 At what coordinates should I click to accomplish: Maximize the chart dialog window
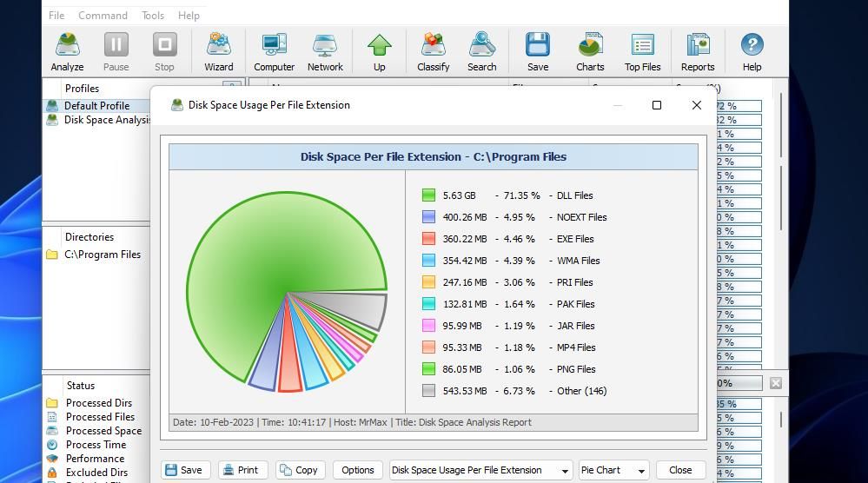(657, 105)
